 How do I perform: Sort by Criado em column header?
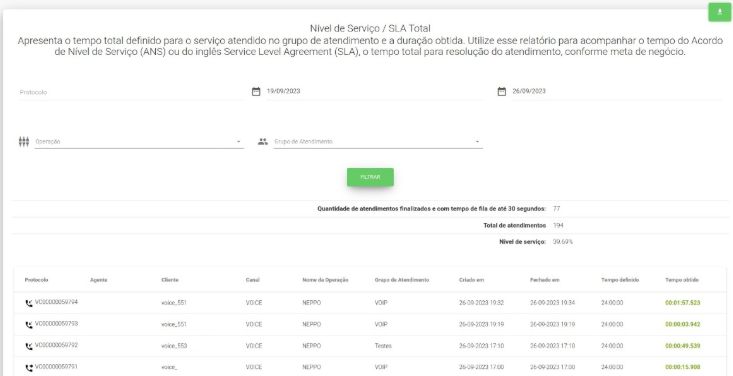(471, 280)
